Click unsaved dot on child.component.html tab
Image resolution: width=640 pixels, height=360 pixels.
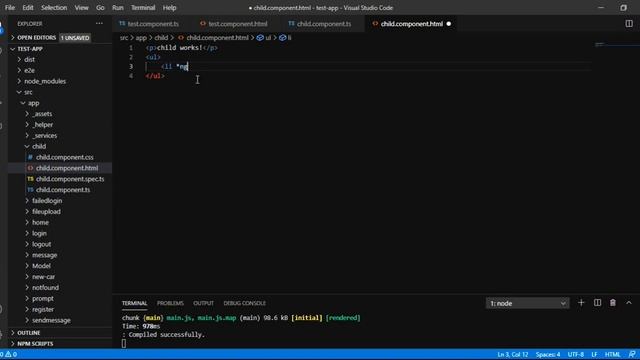tap(449, 24)
